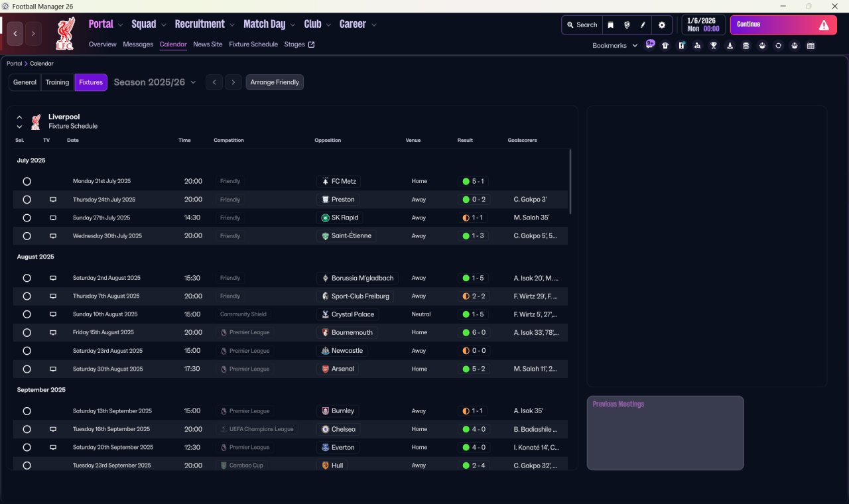Click the up chevron beside Liverpool Fixture Schedule

point(19,117)
